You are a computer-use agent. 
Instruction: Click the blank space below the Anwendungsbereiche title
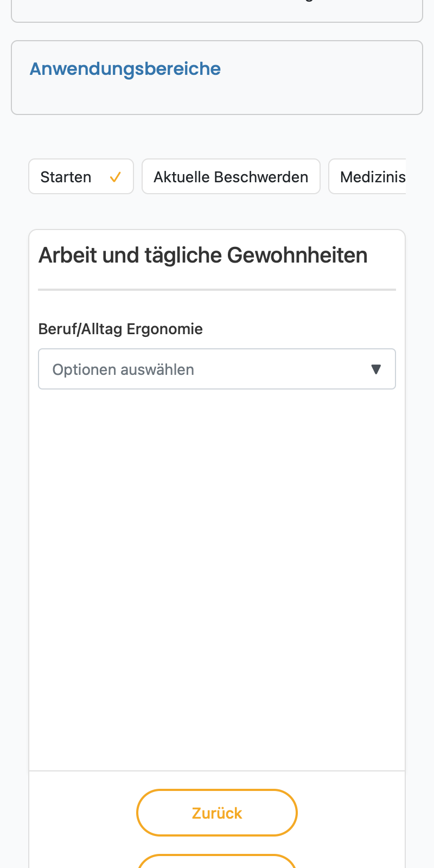pos(217,98)
